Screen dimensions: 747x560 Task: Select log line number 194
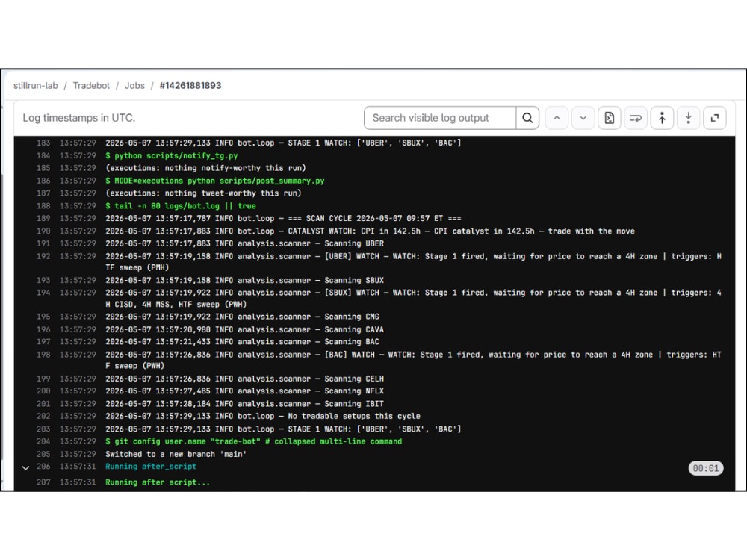coord(43,293)
